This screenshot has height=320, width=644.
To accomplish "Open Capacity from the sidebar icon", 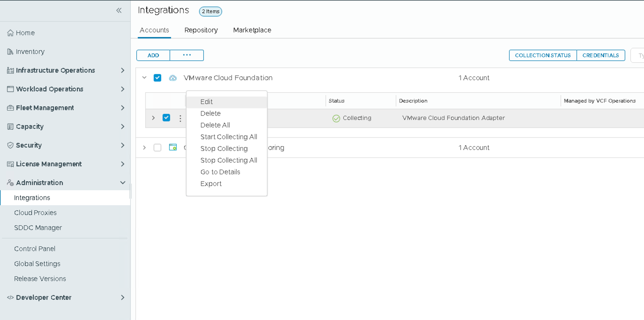I will point(9,126).
